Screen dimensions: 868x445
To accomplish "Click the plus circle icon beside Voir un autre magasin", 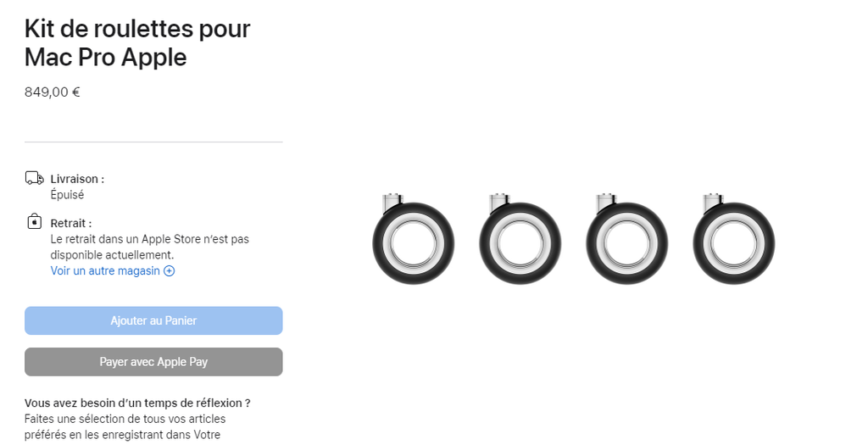I will 170,271.
